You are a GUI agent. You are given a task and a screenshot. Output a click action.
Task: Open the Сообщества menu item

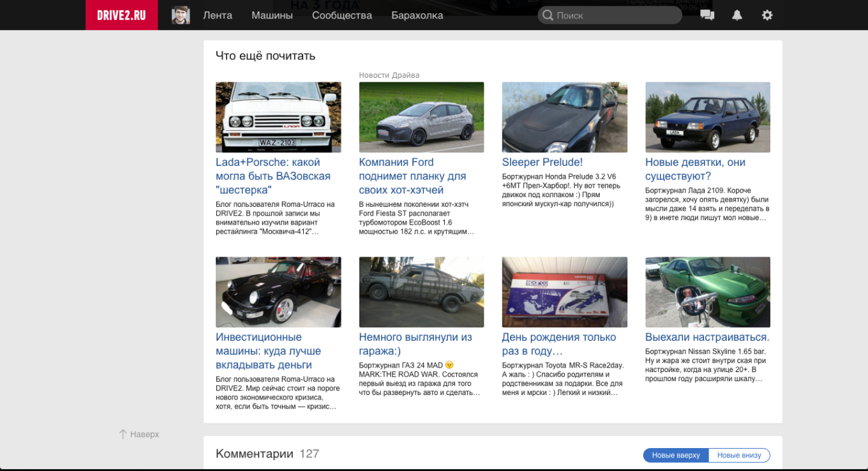[x=342, y=15]
